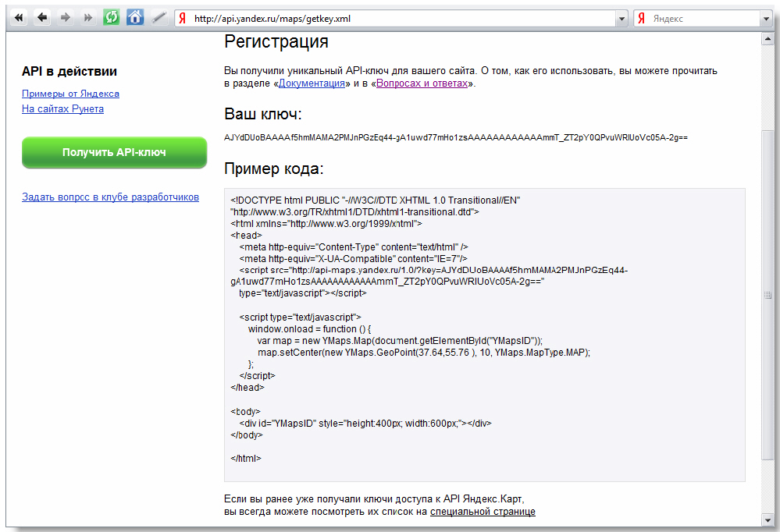This screenshot has height=532, width=780.
Task: Click the Yandex favicon in address bar
Action: click(x=183, y=19)
